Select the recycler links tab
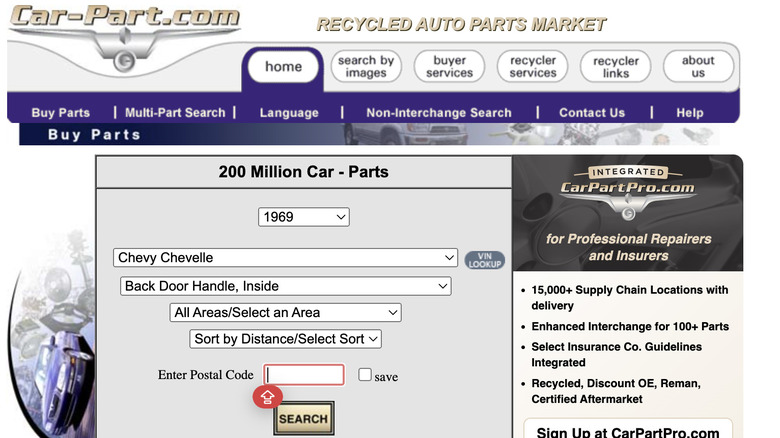The image size is (780, 438). [615, 67]
